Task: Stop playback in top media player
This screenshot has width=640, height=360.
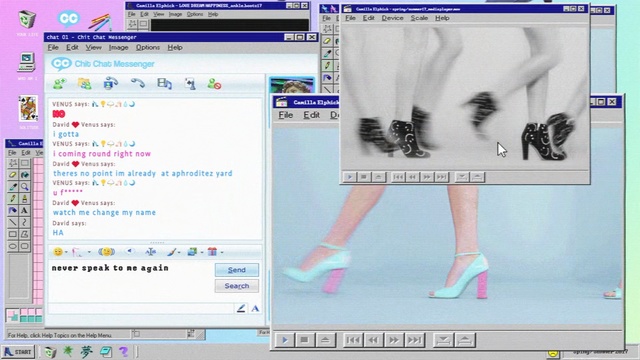Action: pos(364,177)
